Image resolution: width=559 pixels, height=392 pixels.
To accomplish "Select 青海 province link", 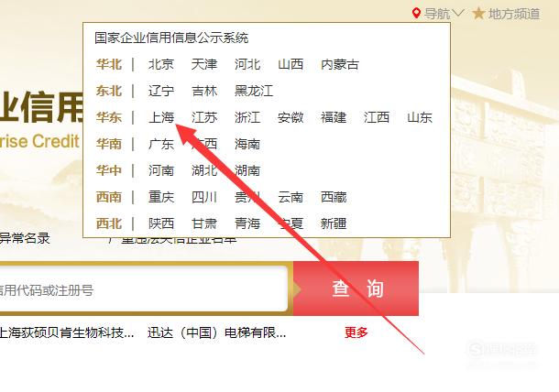I will pyautogui.click(x=247, y=223).
